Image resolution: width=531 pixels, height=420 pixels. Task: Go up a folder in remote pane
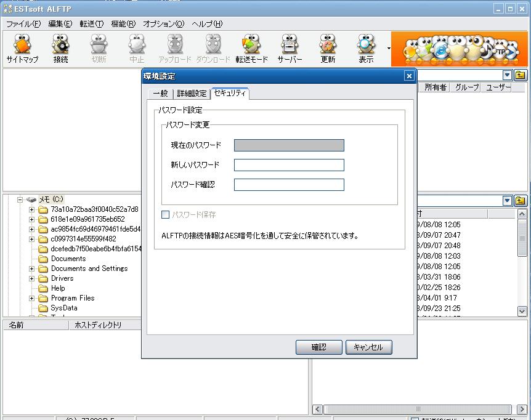(x=520, y=75)
